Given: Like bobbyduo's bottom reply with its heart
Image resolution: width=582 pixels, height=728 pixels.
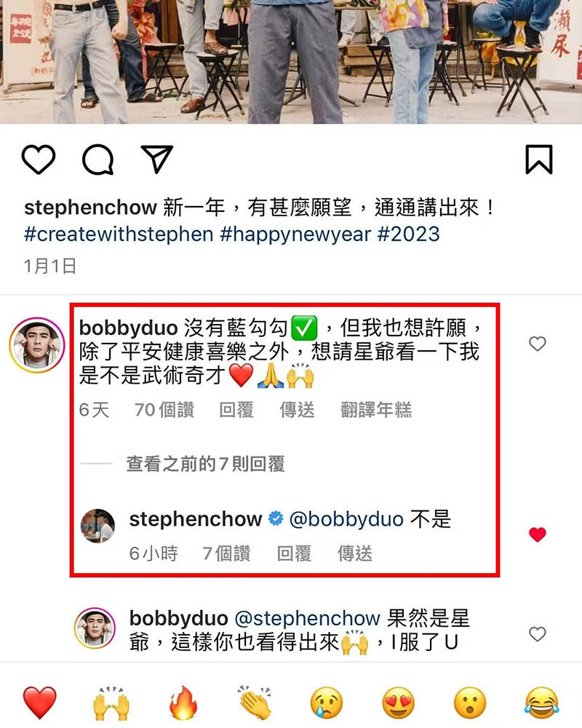Looking at the screenshot, I should click(538, 634).
